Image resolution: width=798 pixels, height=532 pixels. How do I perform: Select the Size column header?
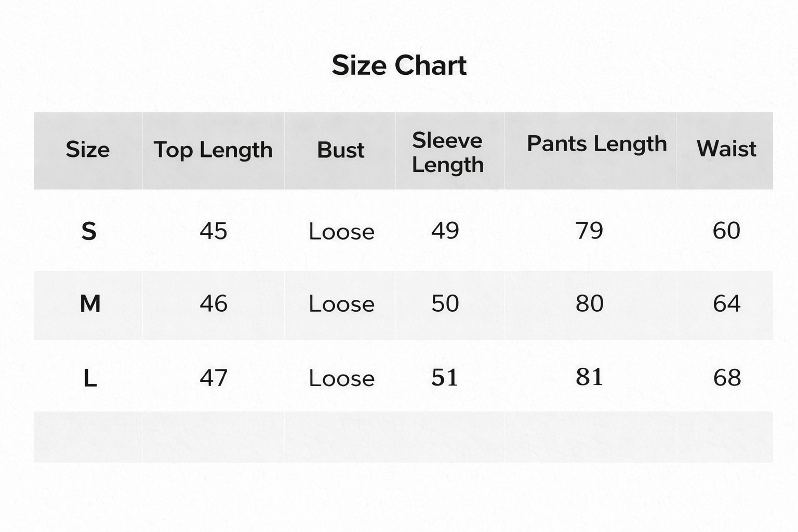[x=88, y=150]
